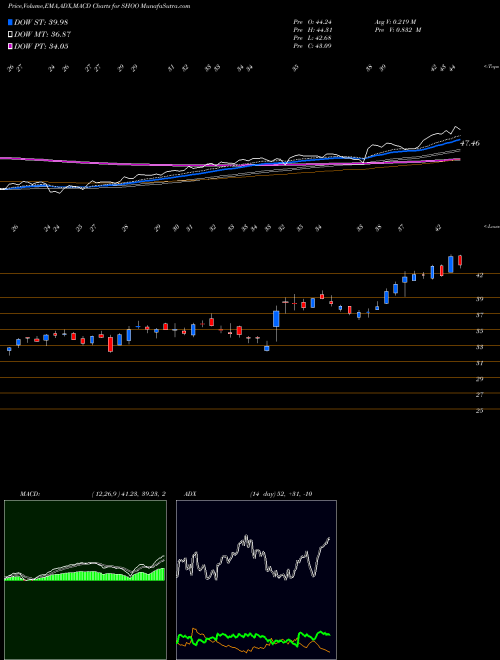Click the 'MACD:' panel heading
Screen dimensions: 500x660
click(29, 494)
